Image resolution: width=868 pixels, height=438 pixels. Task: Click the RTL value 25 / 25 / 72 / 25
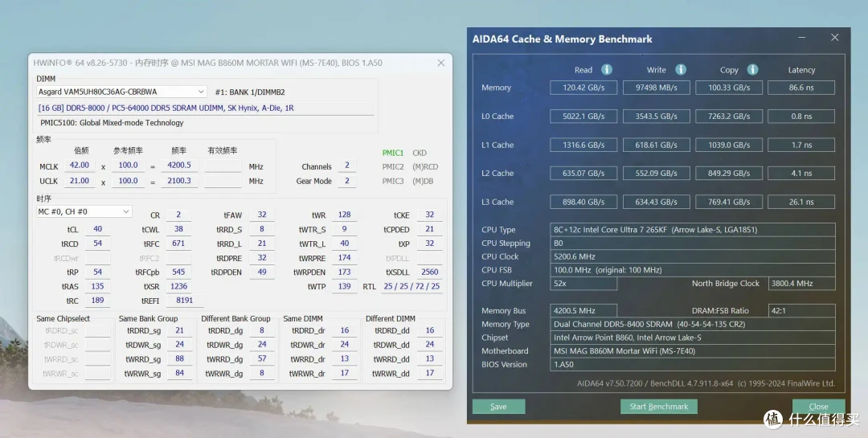[x=411, y=287]
